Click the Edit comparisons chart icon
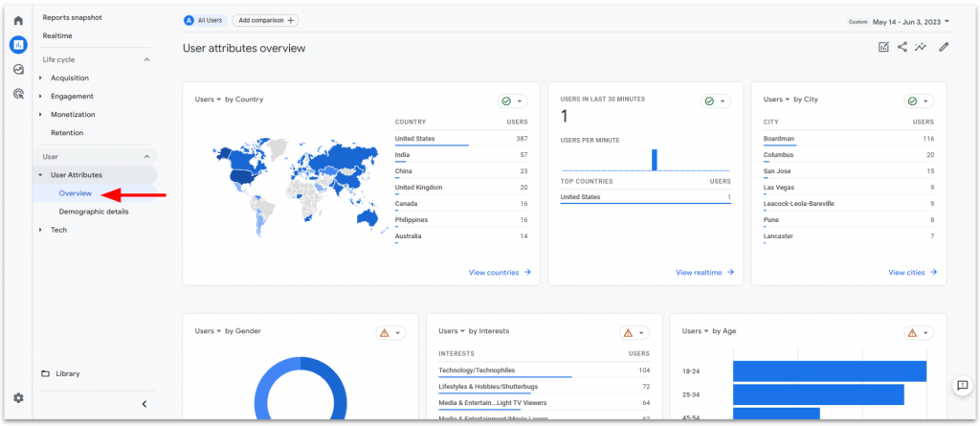The image size is (980, 426). 883,47
